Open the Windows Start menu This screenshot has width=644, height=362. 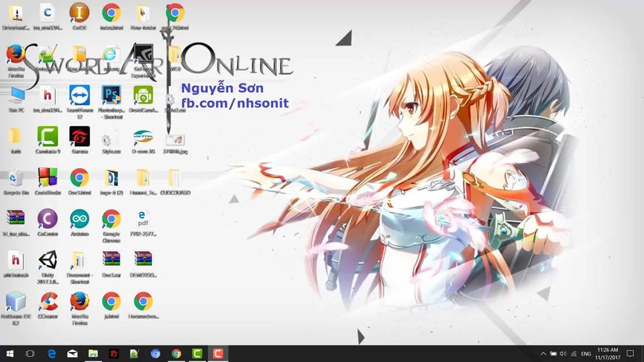[x=10, y=353]
